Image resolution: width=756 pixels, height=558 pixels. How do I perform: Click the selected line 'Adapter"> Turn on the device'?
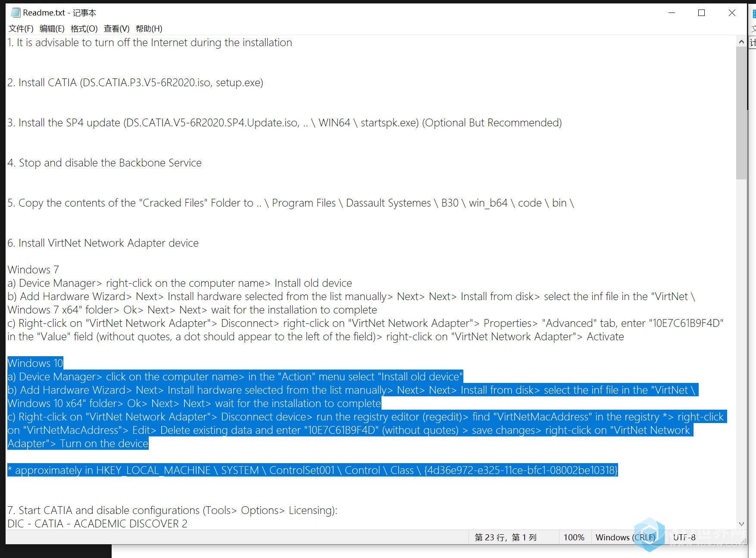(78, 444)
